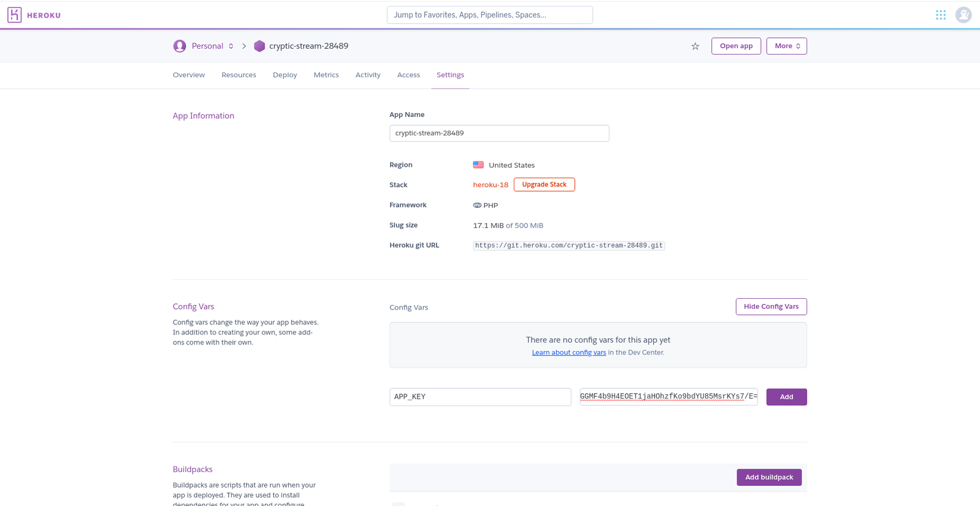Click the Add buildpack button
The image size is (980, 506).
click(x=769, y=477)
